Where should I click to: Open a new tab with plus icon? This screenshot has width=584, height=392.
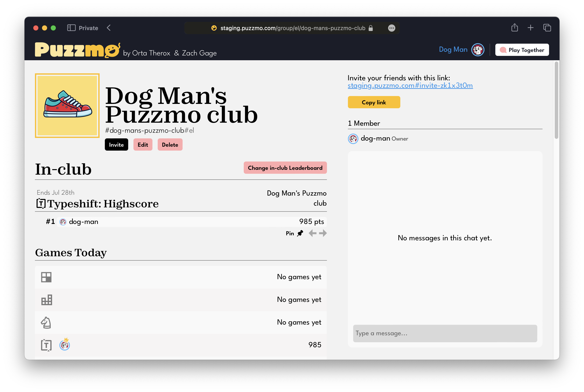click(530, 28)
